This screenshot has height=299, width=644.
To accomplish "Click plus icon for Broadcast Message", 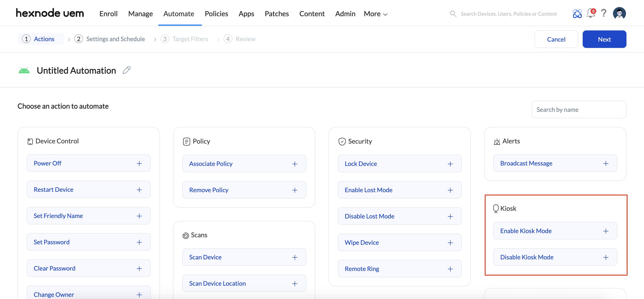I will 605,163.
